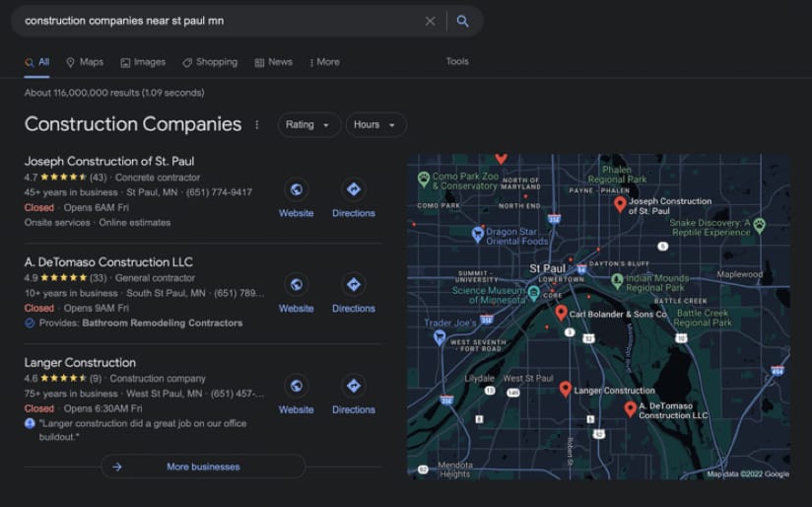The width and height of the screenshot is (812, 507).
Task: Switch to the Maps tab
Action: pyautogui.click(x=85, y=62)
